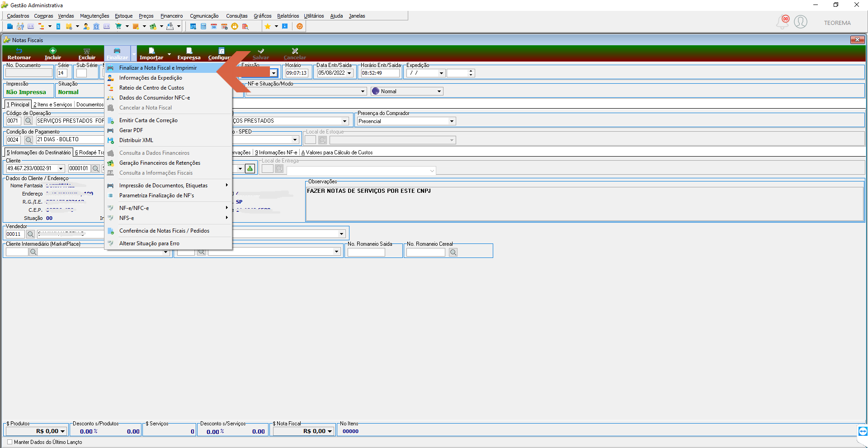The image size is (868, 448).
Task: Click the Expressa toolbar button
Action: (x=189, y=54)
